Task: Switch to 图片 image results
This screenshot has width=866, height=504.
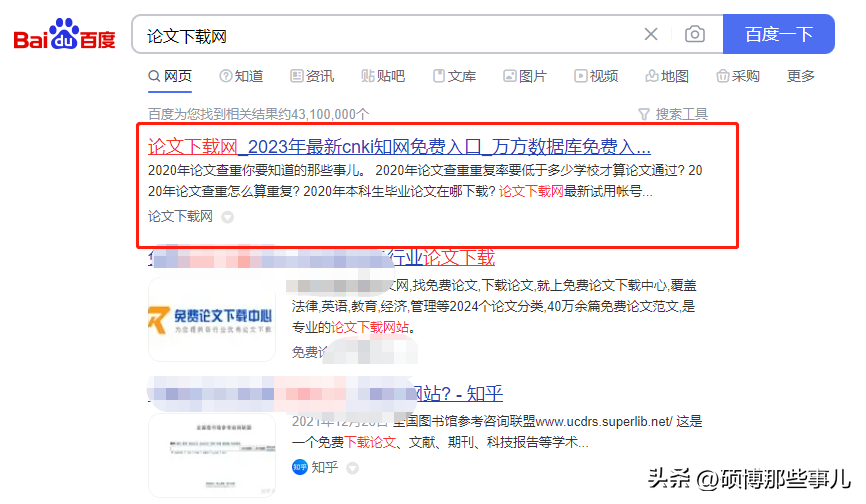Action: 525,76
